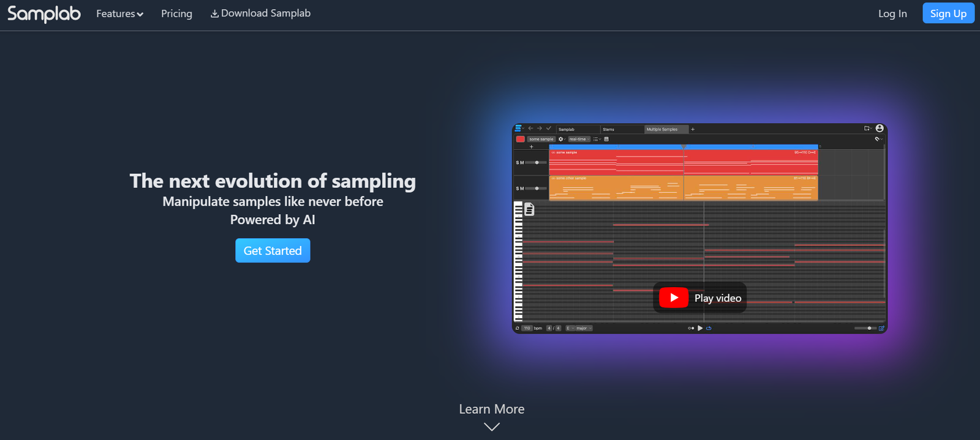Click the red track's volume slider
Screen dimensions: 980x440
[x=537, y=163]
